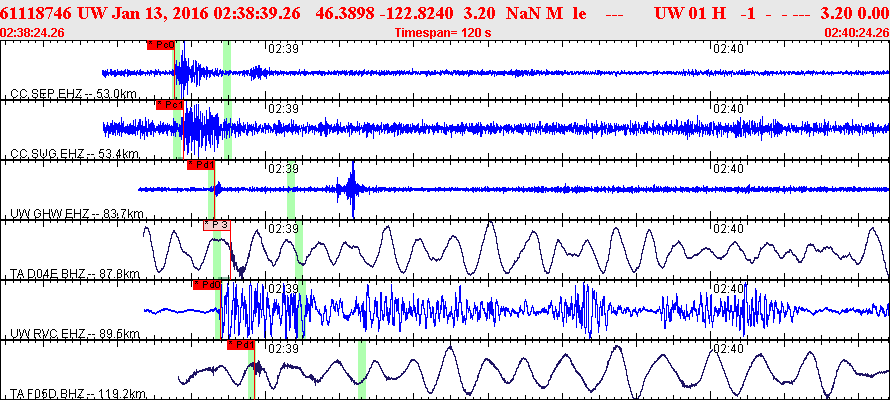Click the Pd0 pick flag on UW.RVC trace

(x=207, y=285)
